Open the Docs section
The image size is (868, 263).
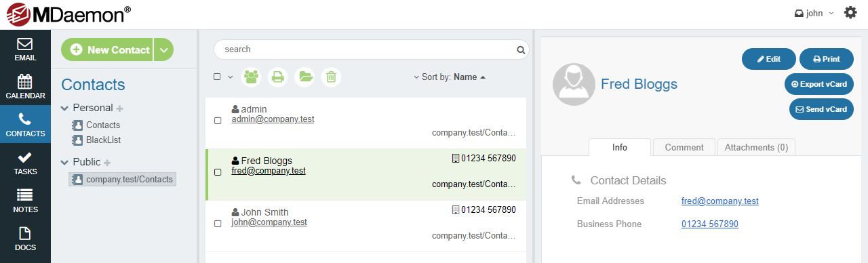[25, 239]
